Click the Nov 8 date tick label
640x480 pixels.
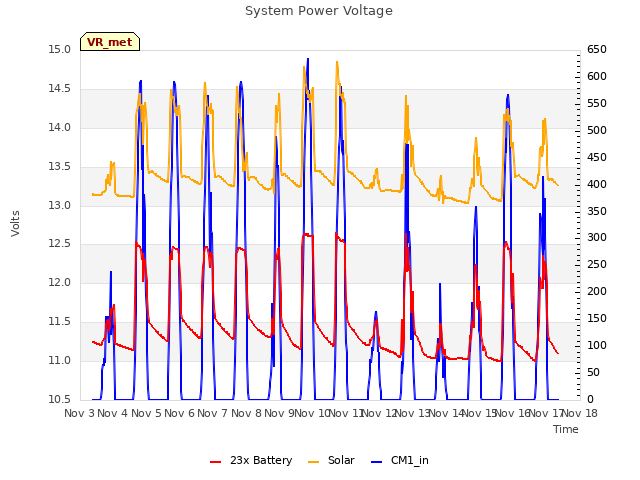click(x=247, y=413)
